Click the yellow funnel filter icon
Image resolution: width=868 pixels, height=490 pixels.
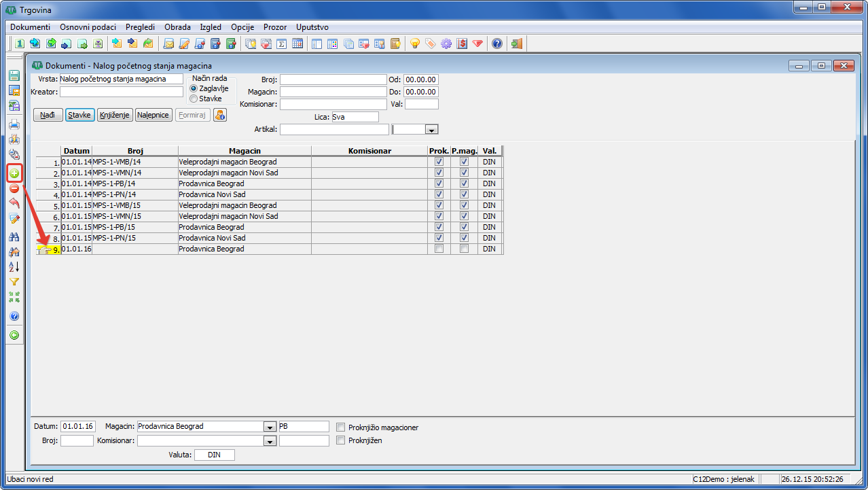click(x=14, y=282)
